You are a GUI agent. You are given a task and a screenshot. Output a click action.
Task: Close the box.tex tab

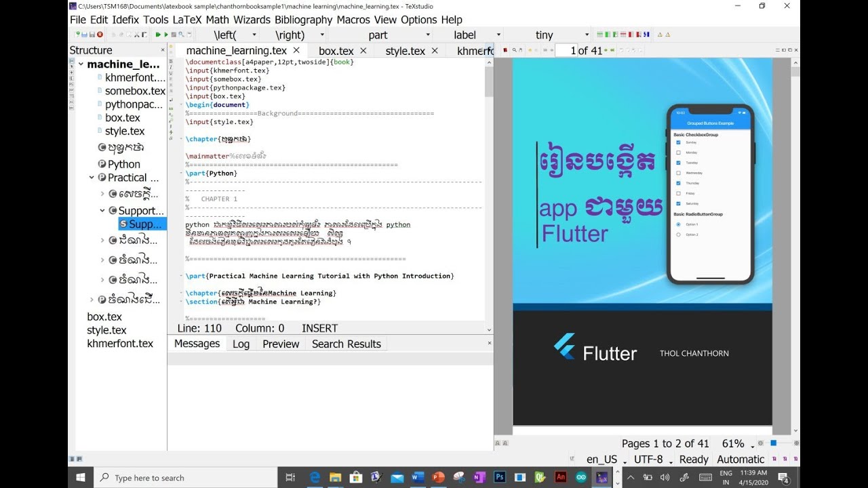pyautogui.click(x=363, y=51)
